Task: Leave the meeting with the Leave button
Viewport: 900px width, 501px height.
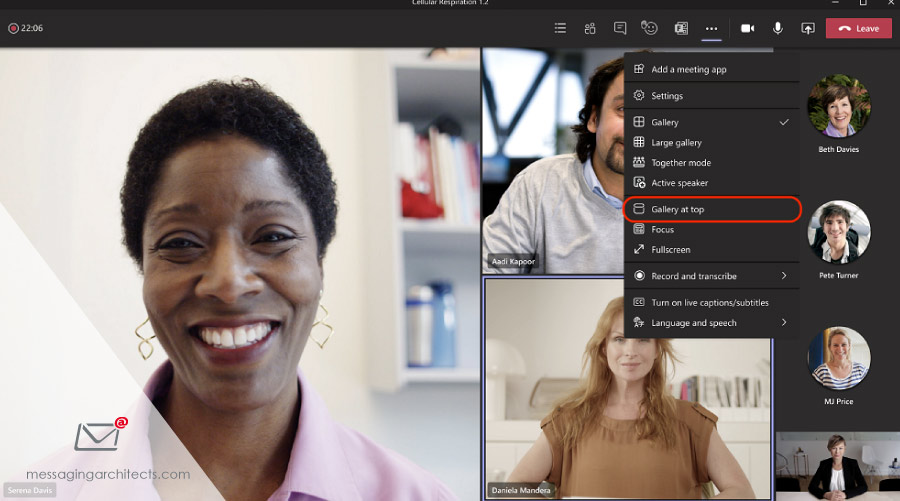Action: 858,28
